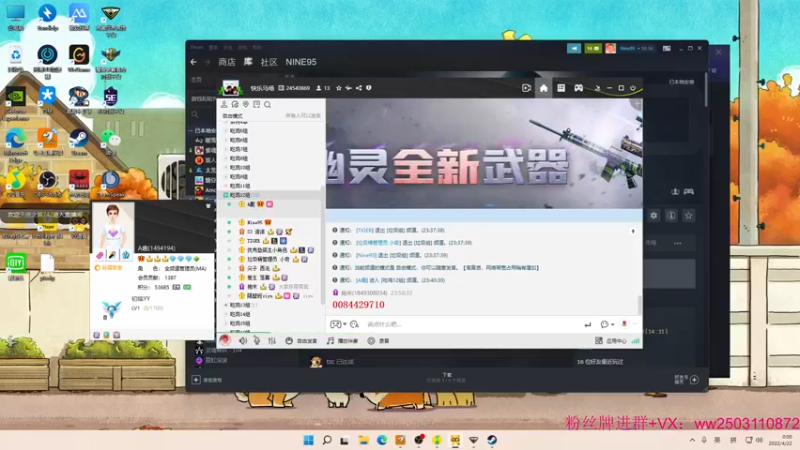Click the signal strength bars icon
This screenshot has width=800, height=450.
tap(635, 340)
